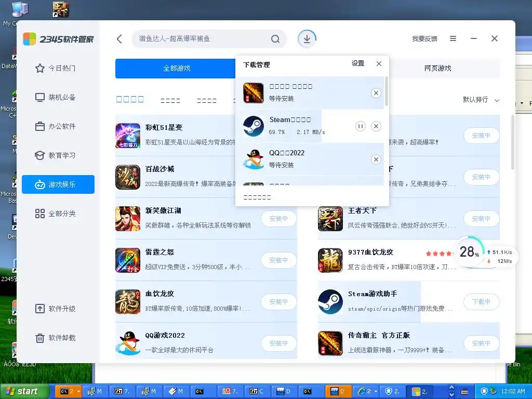This screenshot has height=399, width=532.
Task: Select 游戏娱乐 category
Action: point(58,184)
